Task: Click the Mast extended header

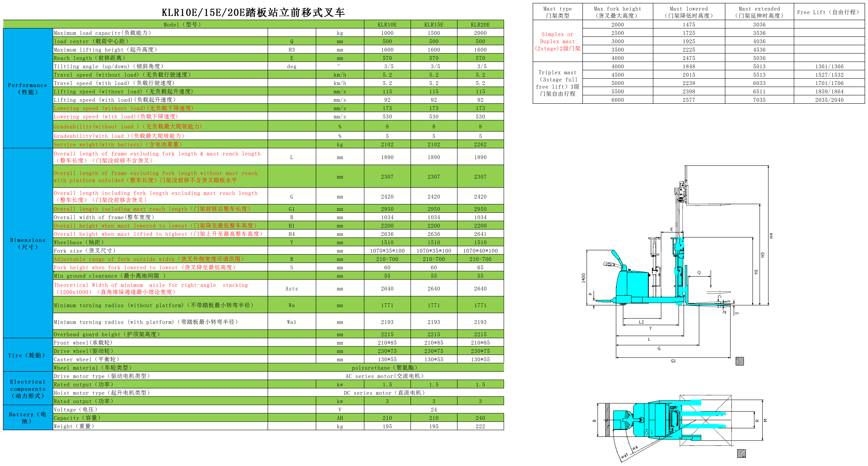Action: [x=759, y=12]
